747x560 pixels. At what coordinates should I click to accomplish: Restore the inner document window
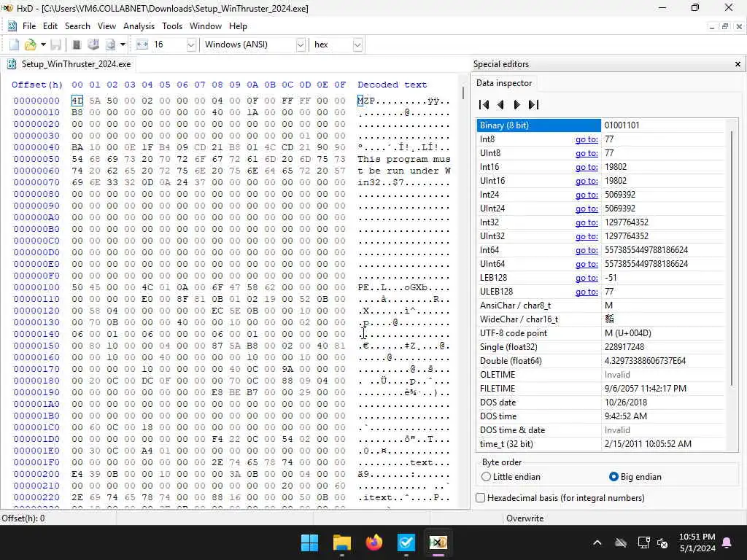tap(724, 27)
